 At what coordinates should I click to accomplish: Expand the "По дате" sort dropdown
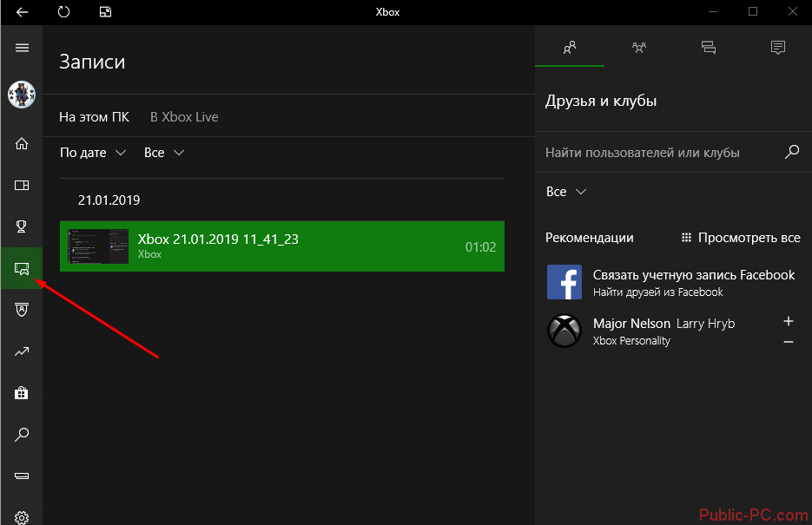(x=93, y=153)
